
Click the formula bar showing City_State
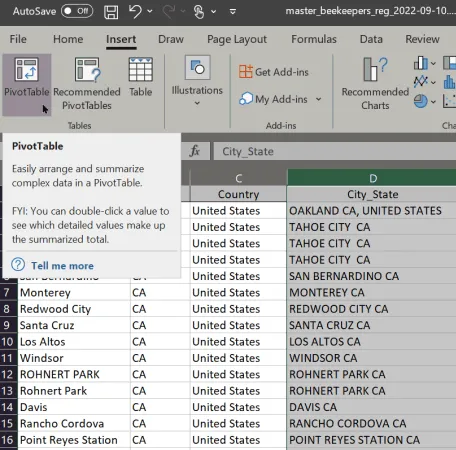(335, 151)
